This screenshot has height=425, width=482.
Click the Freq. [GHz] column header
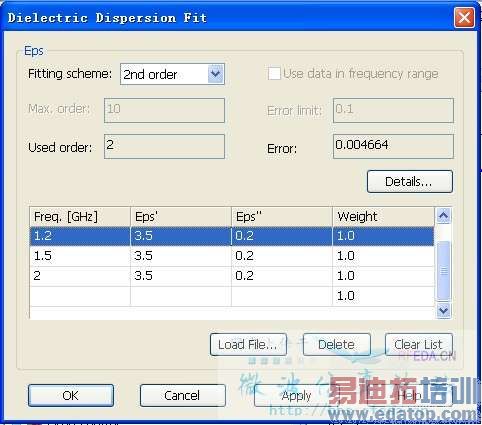pos(80,217)
